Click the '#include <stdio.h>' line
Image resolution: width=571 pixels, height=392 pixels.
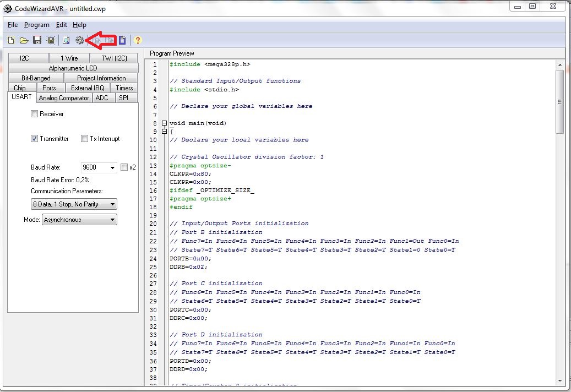tap(204, 90)
